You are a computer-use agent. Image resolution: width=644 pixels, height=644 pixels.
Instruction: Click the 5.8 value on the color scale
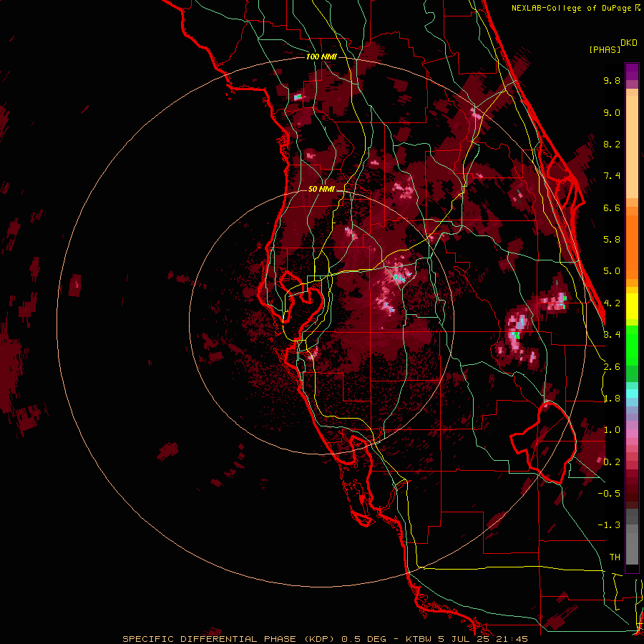(612, 240)
